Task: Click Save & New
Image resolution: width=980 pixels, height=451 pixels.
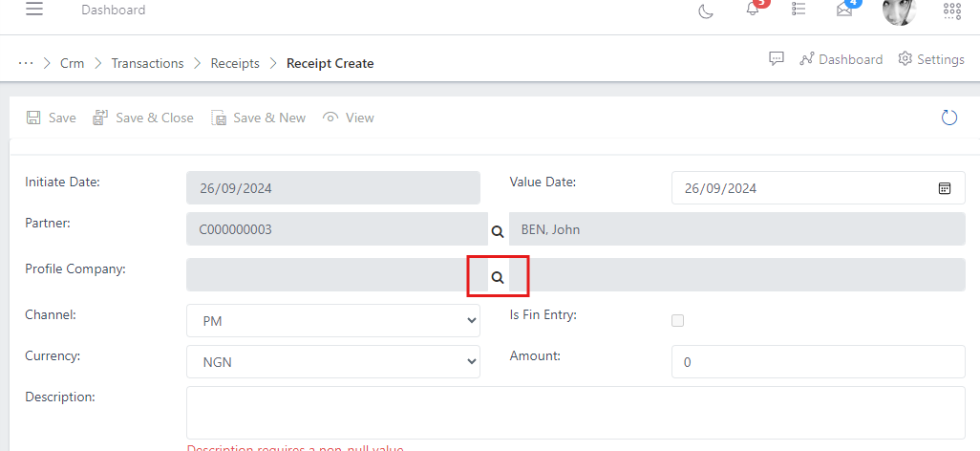Action: 258,118
